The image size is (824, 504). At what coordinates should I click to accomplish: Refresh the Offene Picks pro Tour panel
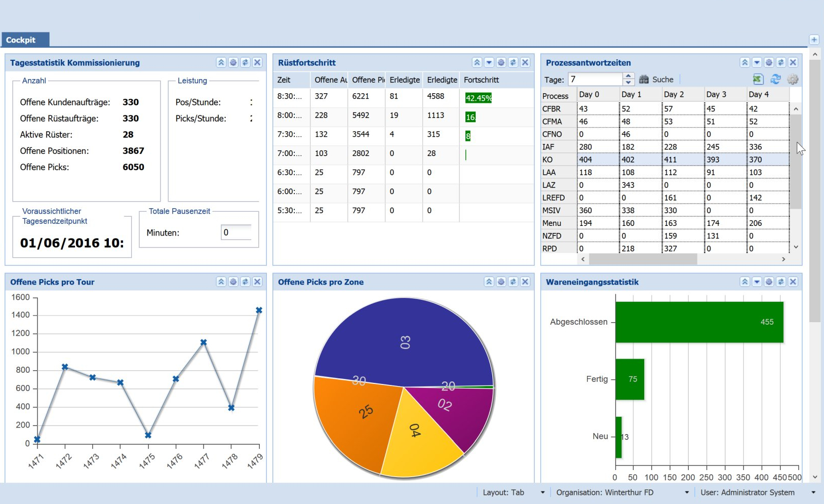[x=245, y=282]
